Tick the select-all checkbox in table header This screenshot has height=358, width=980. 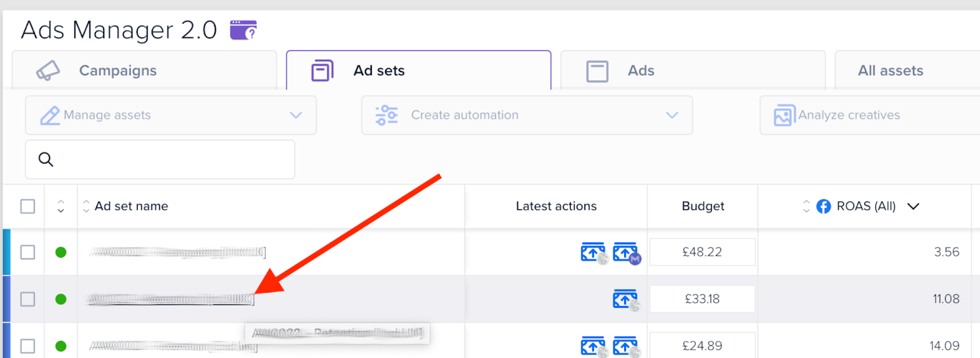[28, 206]
